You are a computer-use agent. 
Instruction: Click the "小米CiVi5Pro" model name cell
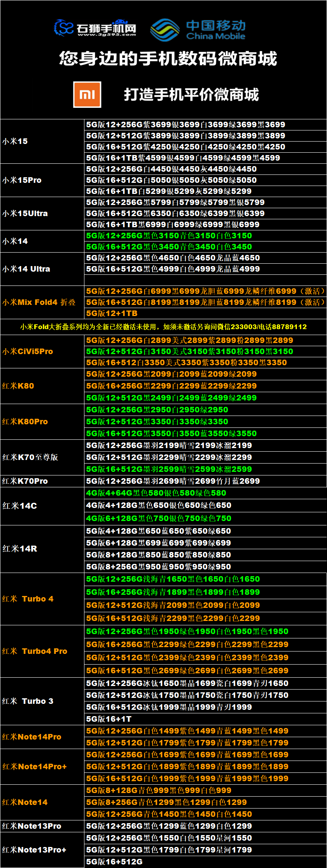[42, 351]
